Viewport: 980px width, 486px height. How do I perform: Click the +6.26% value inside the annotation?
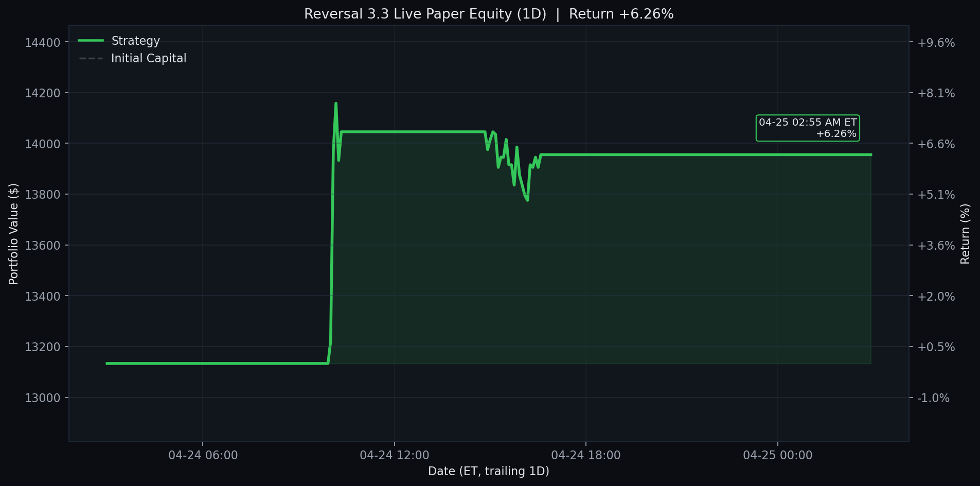click(836, 133)
